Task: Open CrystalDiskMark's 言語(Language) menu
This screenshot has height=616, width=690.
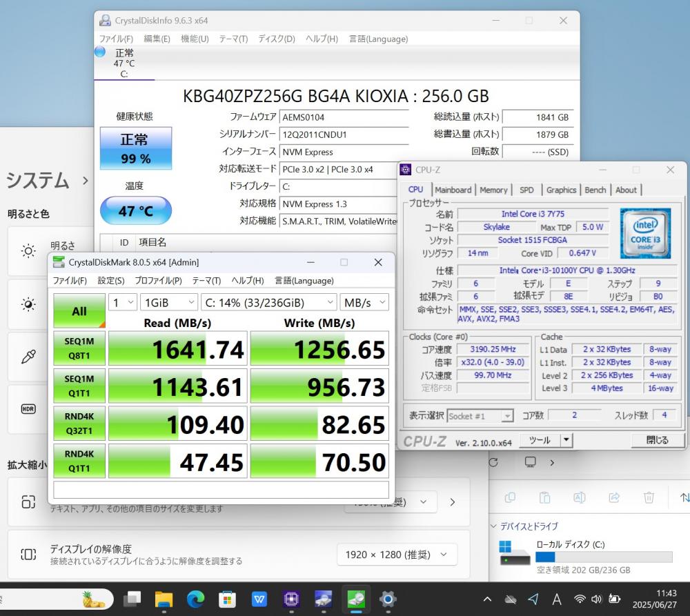Action: pyautogui.click(x=304, y=280)
